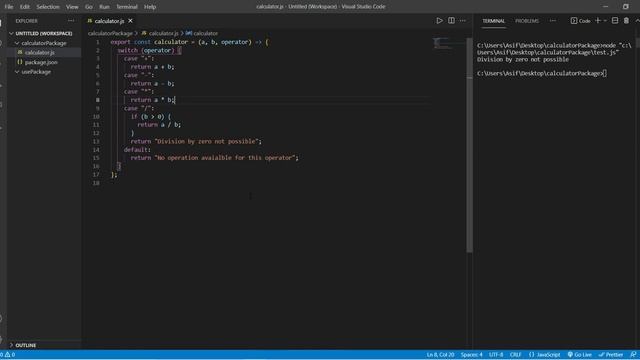Viewport: 640px width, 360px height.
Task: Click 'export const calculator' on line 1
Action: click(x=149, y=42)
